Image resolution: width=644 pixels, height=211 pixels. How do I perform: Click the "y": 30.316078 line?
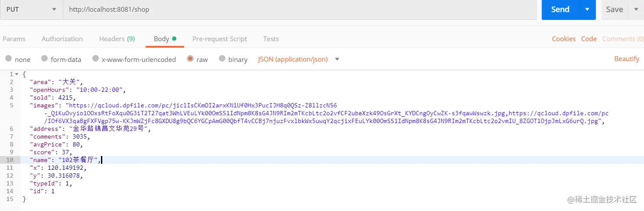point(56,175)
